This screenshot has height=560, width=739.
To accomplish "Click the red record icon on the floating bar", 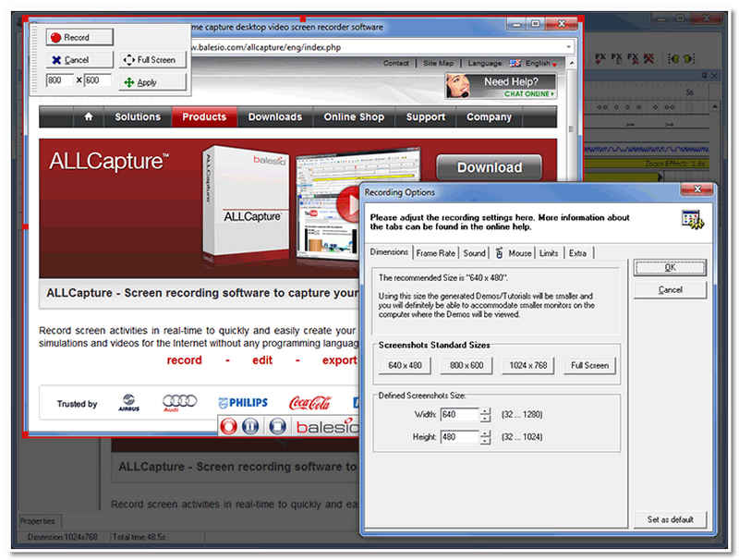I will pyautogui.click(x=229, y=426).
